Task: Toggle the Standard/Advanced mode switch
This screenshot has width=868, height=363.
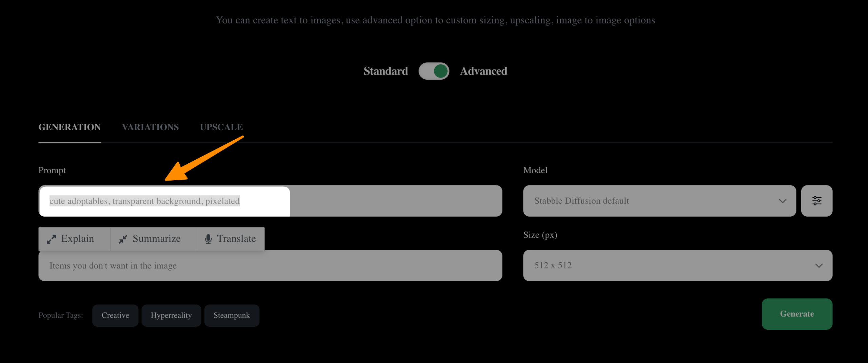Action: coord(434,71)
